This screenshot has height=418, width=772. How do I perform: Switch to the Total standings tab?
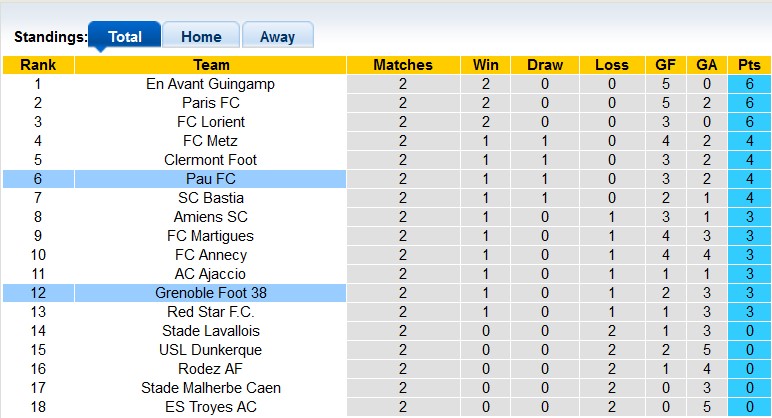(124, 37)
